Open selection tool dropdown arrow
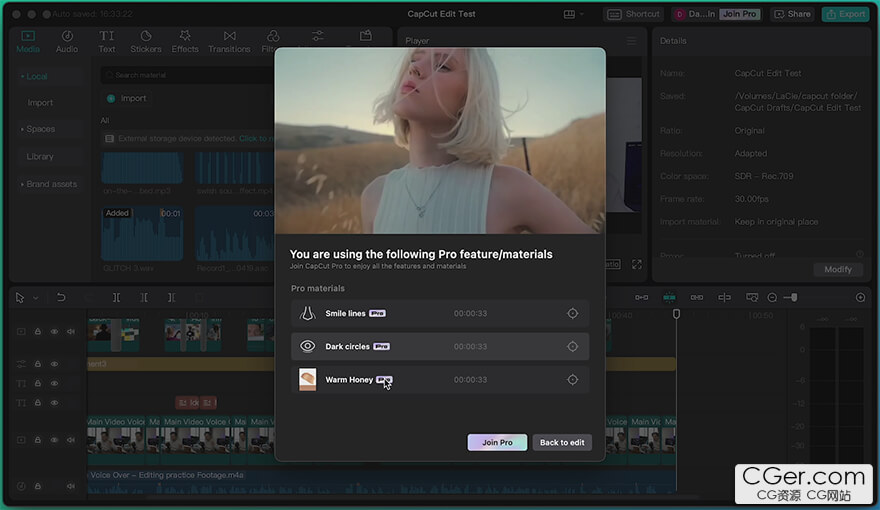This screenshot has width=880, height=510. click(x=35, y=298)
